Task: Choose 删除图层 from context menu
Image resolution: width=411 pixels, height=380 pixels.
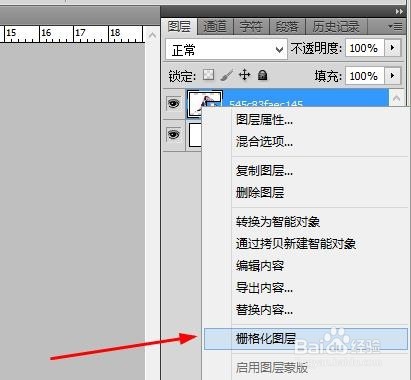Action: click(305, 193)
